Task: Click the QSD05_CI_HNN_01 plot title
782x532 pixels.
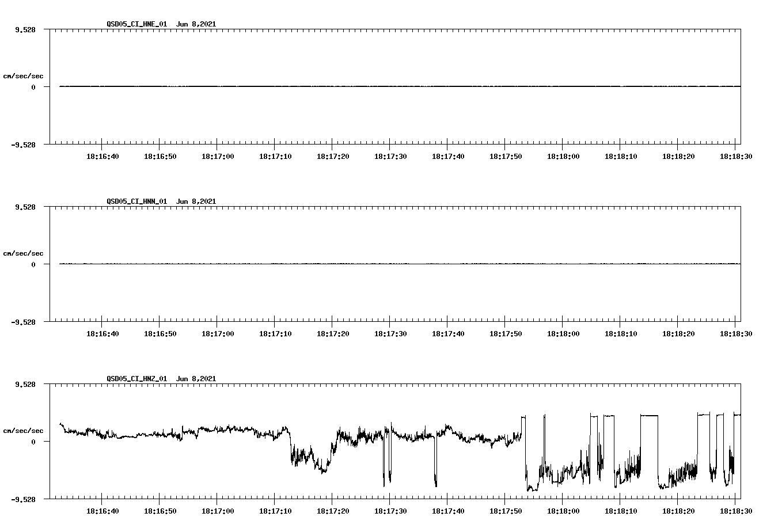Action: [161, 202]
